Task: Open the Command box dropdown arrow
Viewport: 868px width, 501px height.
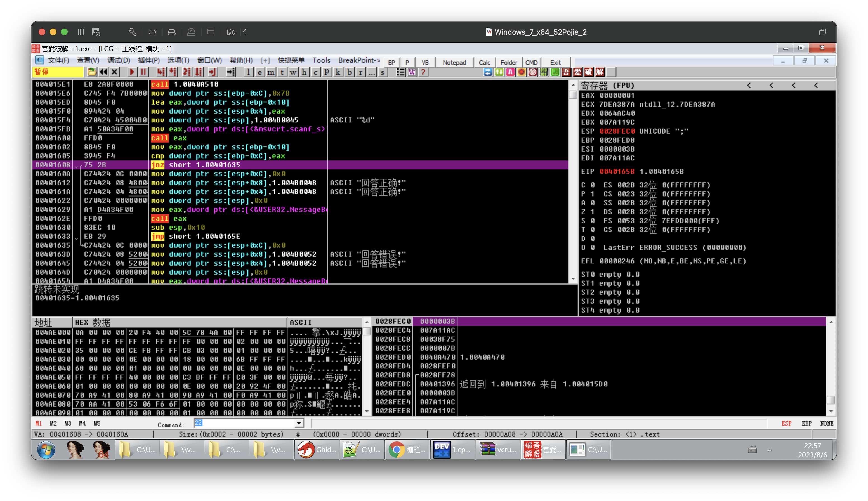Action: pyautogui.click(x=299, y=423)
